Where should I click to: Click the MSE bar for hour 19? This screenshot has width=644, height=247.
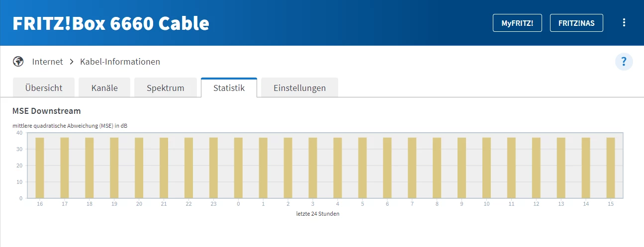[114, 168]
